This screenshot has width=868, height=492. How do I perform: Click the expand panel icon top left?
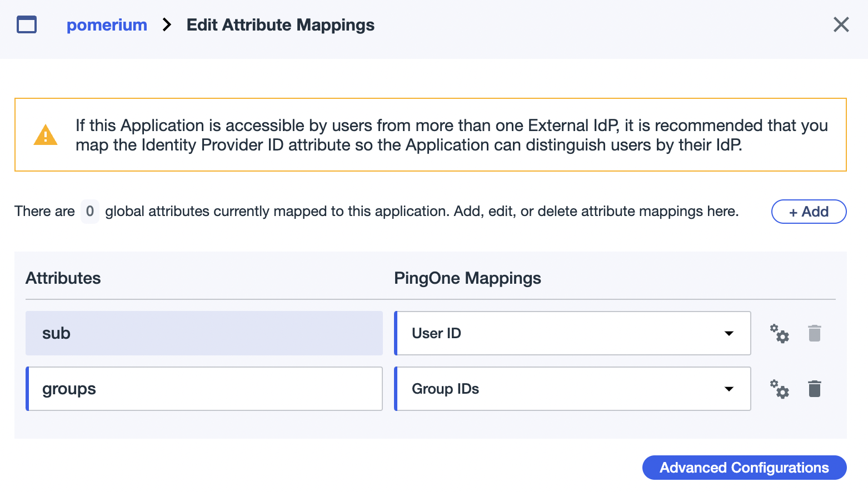coord(26,24)
